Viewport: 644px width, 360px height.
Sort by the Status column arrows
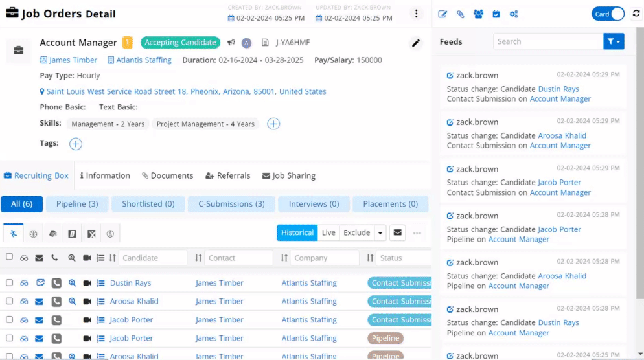click(x=370, y=258)
